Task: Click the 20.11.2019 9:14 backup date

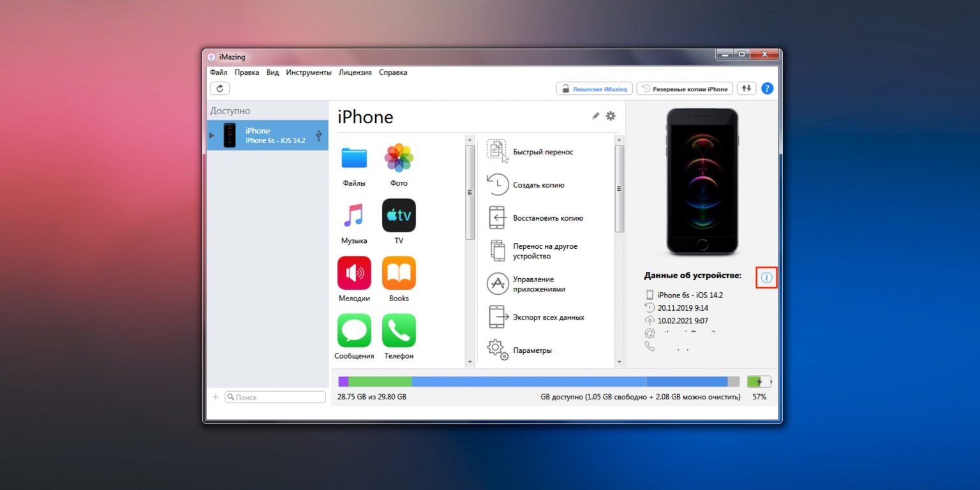Action: 683,308
